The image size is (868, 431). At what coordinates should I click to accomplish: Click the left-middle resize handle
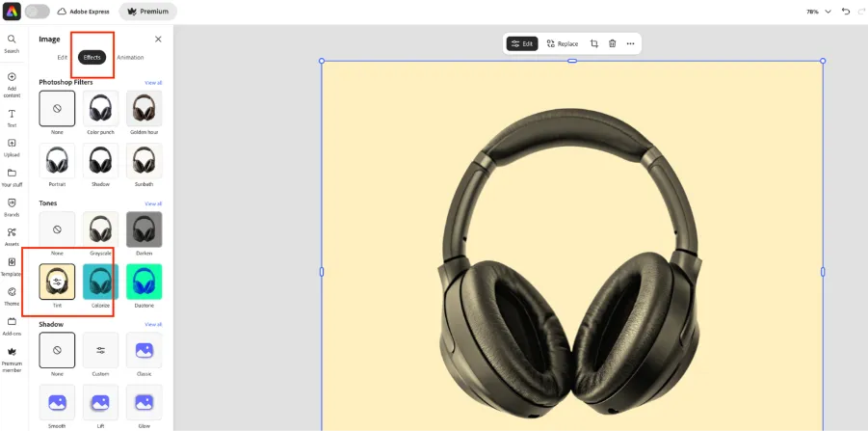click(x=322, y=272)
